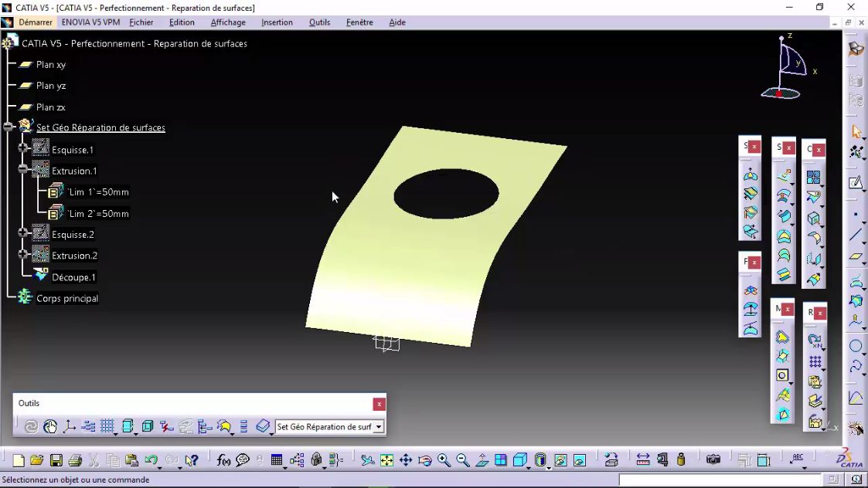The width and height of the screenshot is (868, 488).
Task: Toggle manipulation mode with the hand icon
Action: (50, 426)
